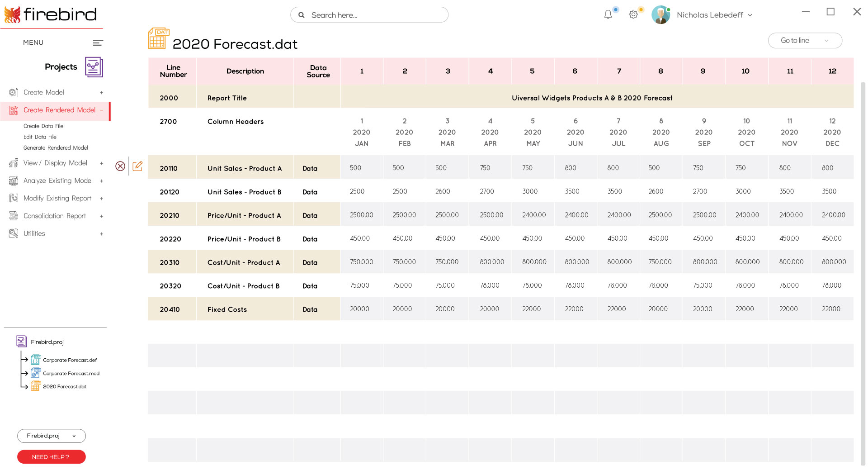Click the Data Source column header

tap(317, 71)
